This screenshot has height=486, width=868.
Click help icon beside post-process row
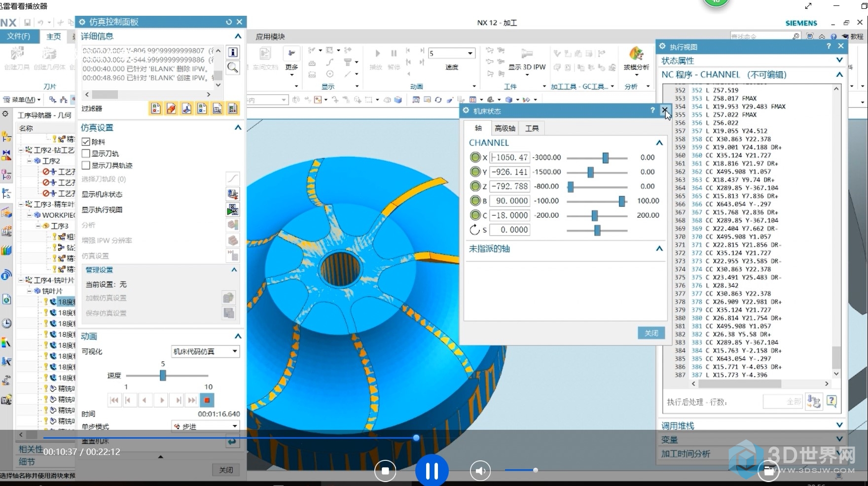tap(832, 402)
